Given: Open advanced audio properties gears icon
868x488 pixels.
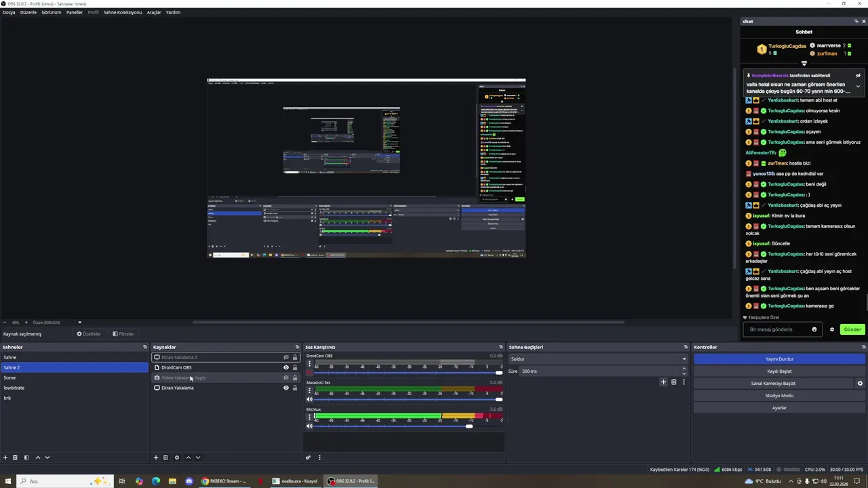Looking at the screenshot, I should [x=308, y=457].
